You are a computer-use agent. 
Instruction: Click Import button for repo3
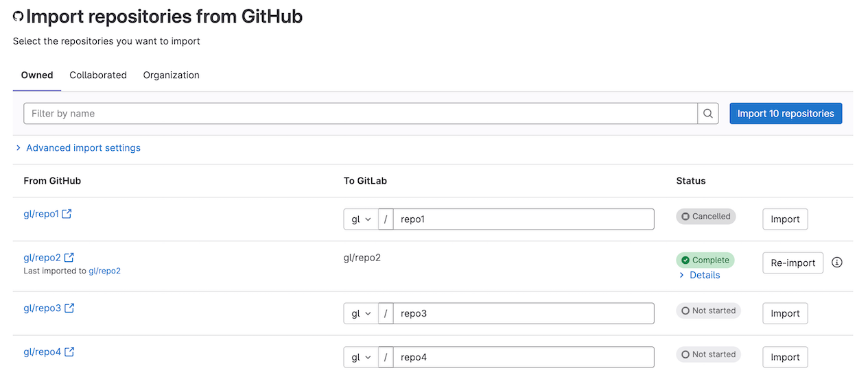pyautogui.click(x=785, y=314)
